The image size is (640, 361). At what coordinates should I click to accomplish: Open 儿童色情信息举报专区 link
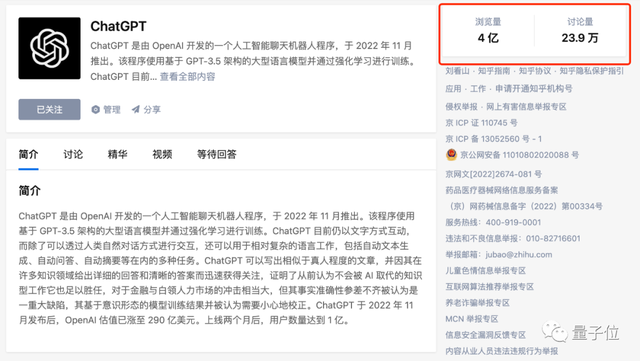[485, 270]
